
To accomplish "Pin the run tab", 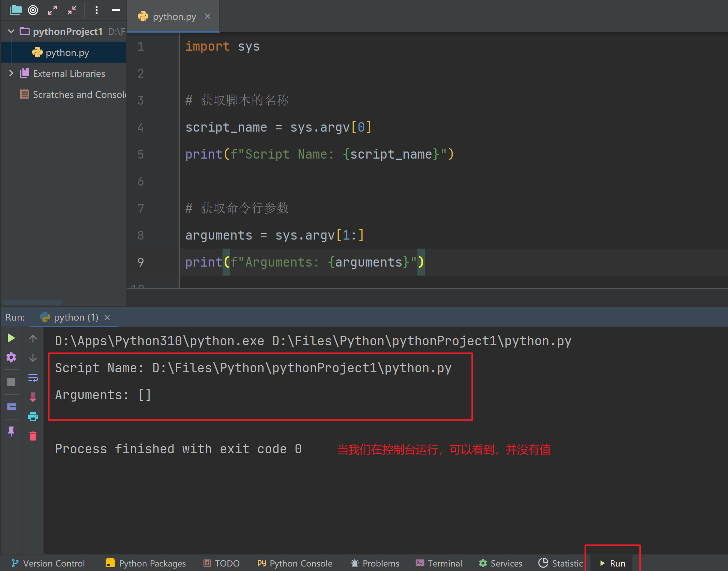I will [11, 432].
